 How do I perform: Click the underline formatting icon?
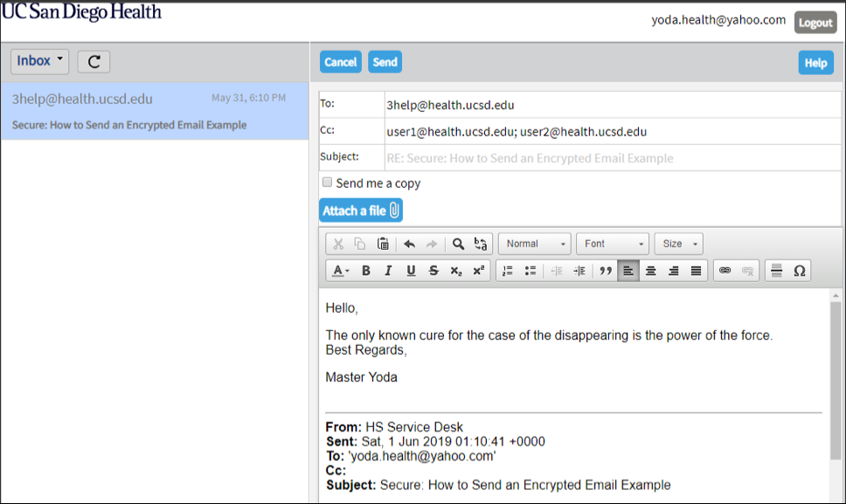tap(411, 271)
